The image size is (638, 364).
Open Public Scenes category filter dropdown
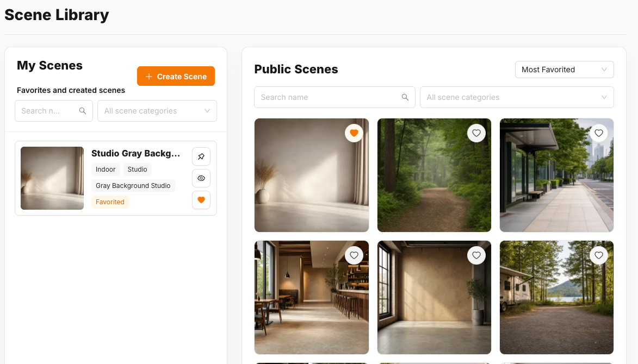(517, 97)
